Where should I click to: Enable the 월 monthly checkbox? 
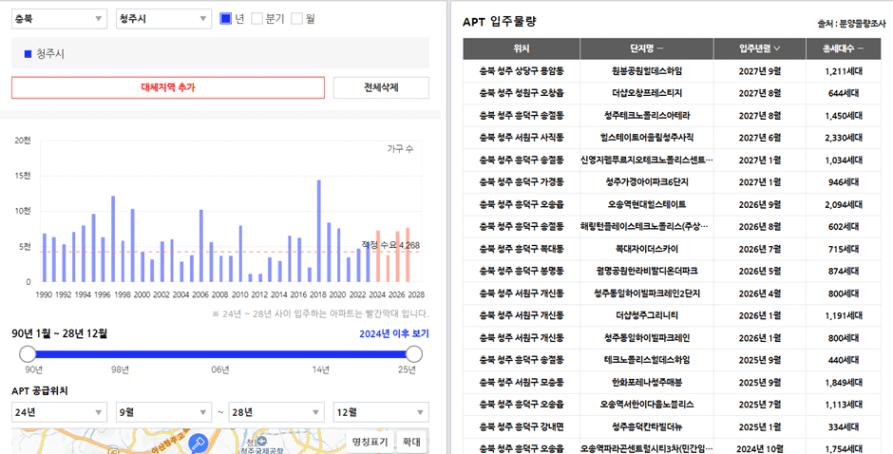(297, 19)
